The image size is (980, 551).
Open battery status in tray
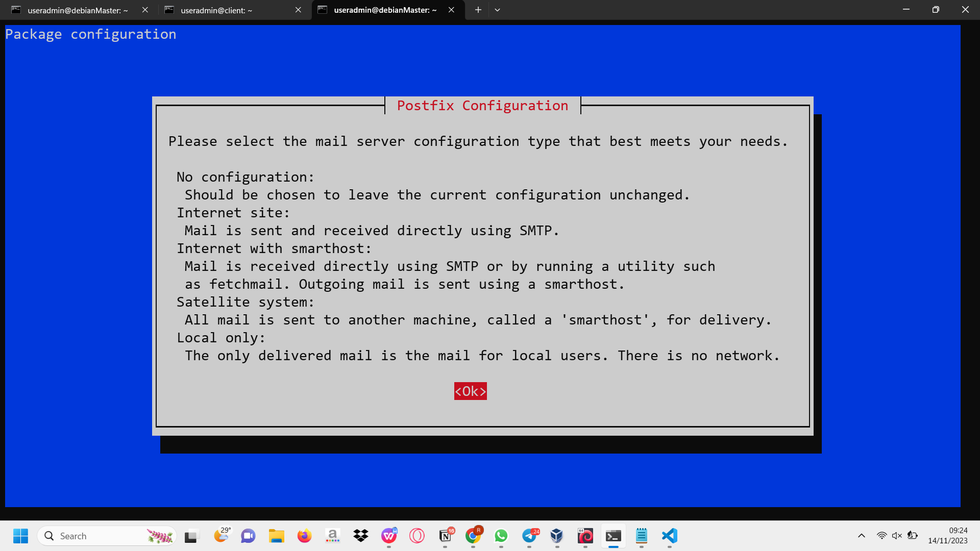coord(913,536)
